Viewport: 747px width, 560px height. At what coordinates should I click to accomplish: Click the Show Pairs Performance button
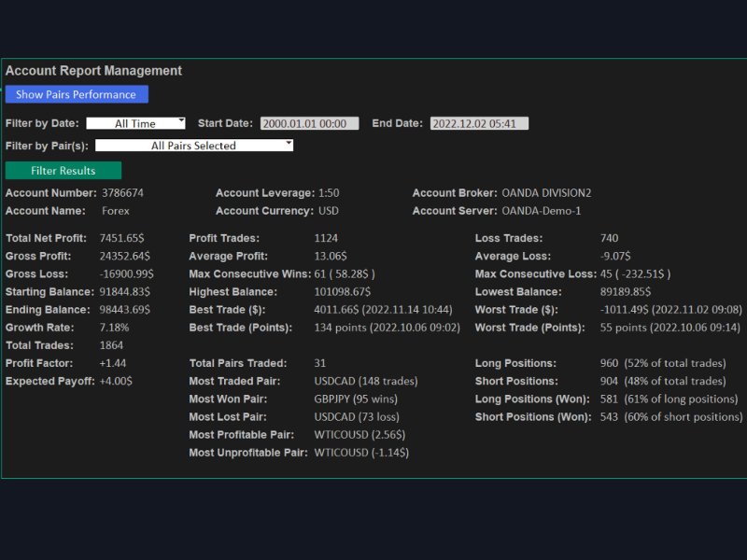[76, 94]
